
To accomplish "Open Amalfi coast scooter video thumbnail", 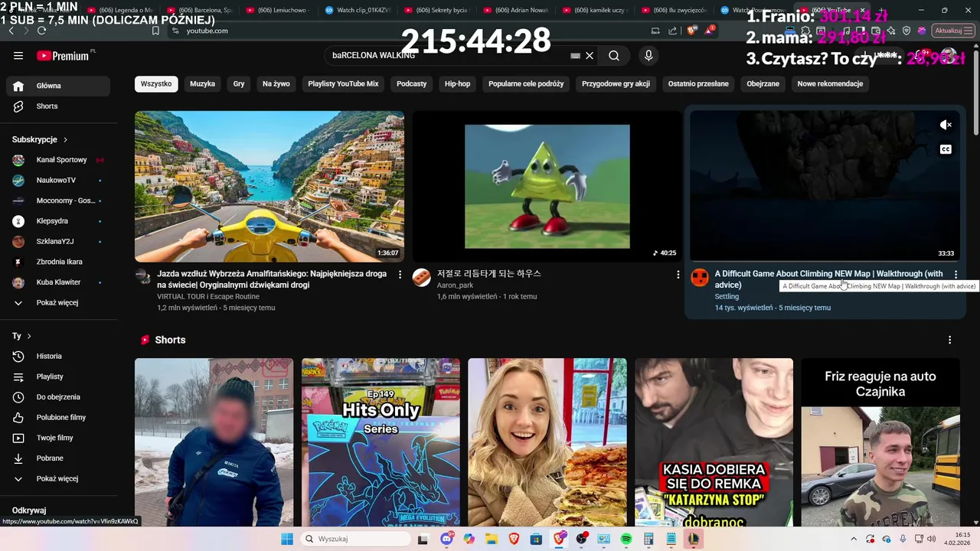I will [x=269, y=187].
